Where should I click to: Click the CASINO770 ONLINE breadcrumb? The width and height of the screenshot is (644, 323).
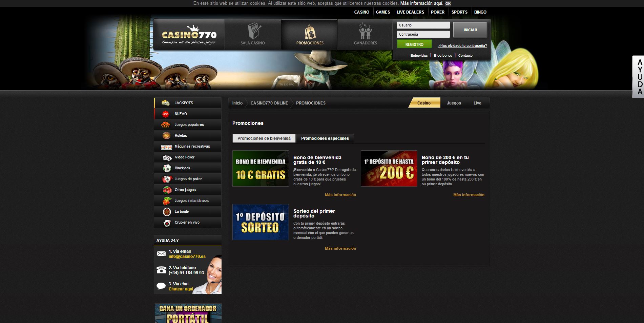coord(269,103)
